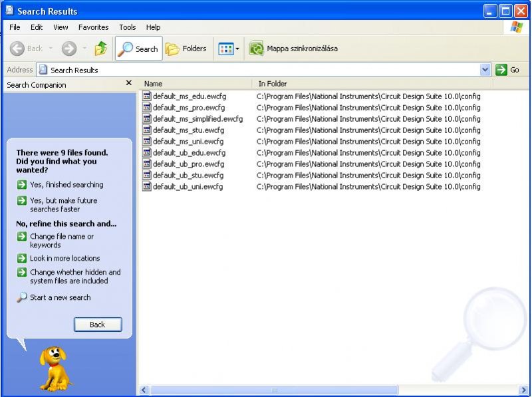Choose Look in more locations
This screenshot has height=397, width=532.
59,258
